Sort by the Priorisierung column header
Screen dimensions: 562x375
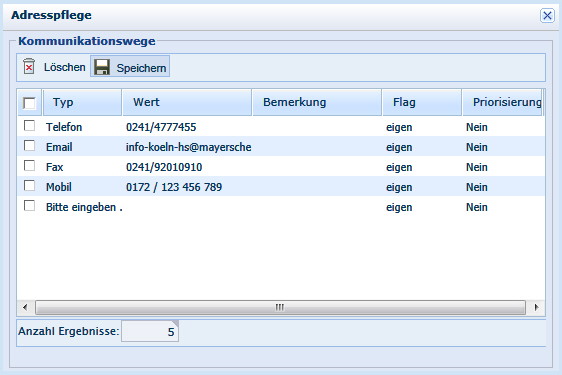coord(502,103)
